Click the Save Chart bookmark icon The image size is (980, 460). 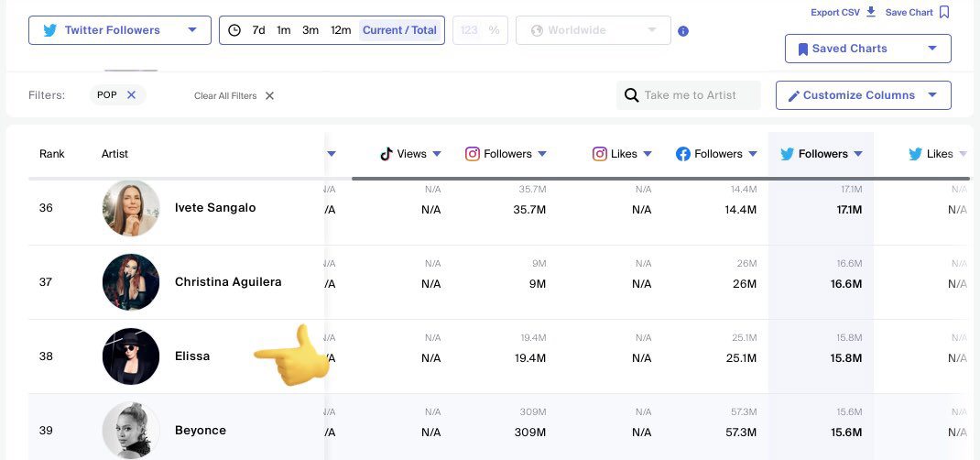click(x=944, y=12)
